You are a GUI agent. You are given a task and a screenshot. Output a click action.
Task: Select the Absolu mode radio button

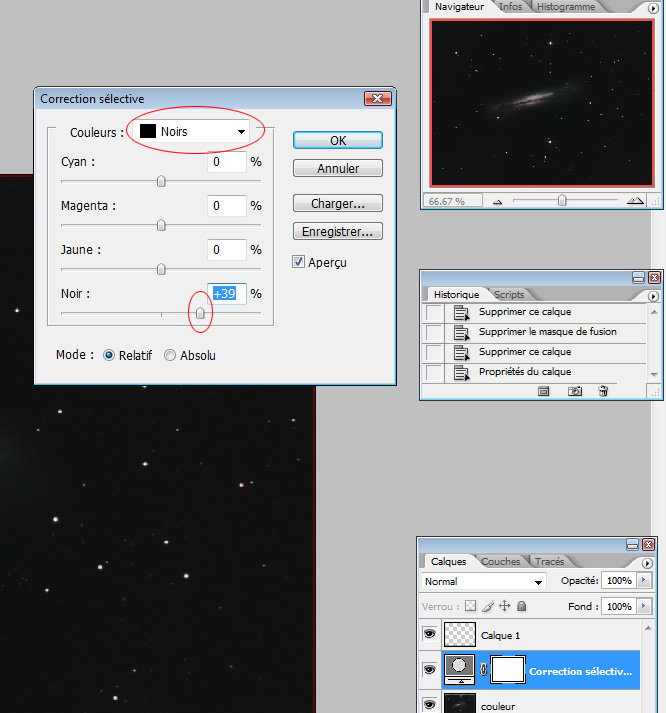(170, 355)
